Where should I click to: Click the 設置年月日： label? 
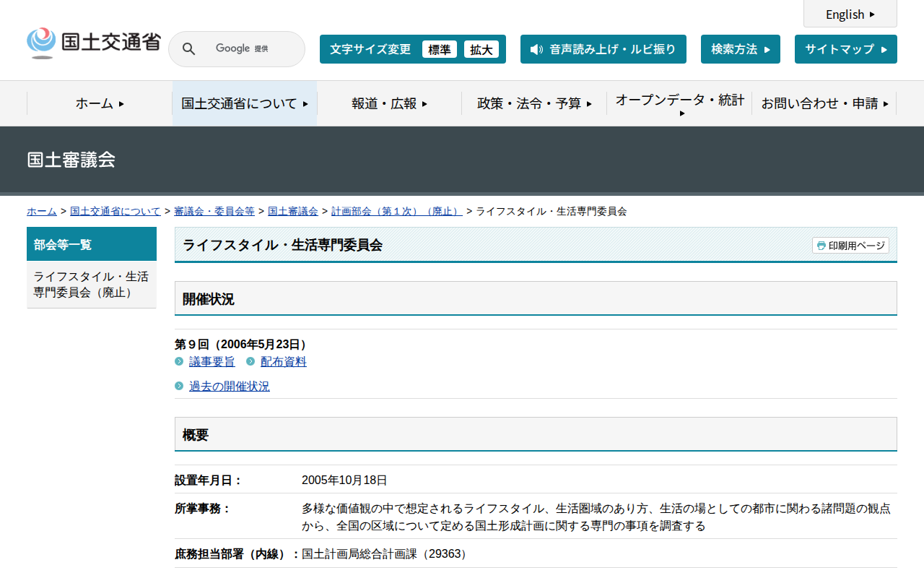pyautogui.click(x=209, y=480)
